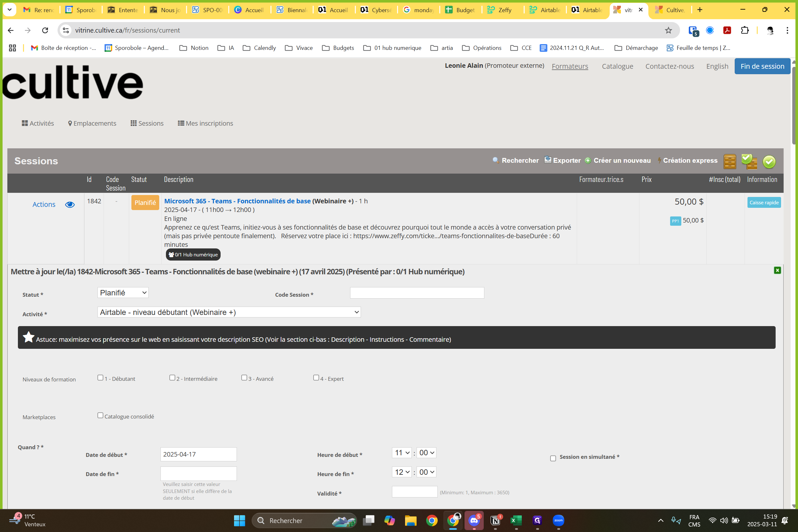Expand the Activité dropdown list
This screenshot has height=532, width=798.
click(x=229, y=312)
